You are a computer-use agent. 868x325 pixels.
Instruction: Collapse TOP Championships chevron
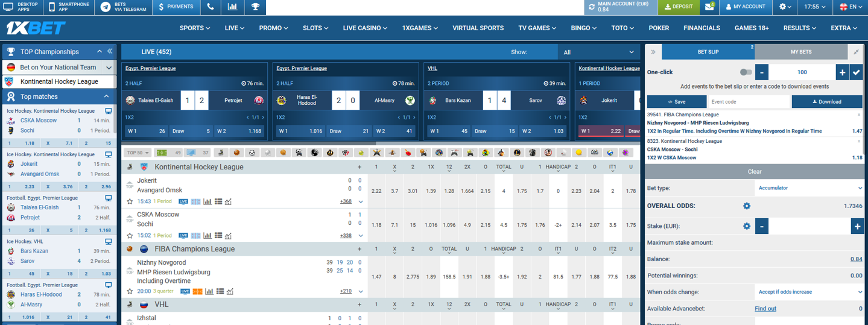coord(100,51)
